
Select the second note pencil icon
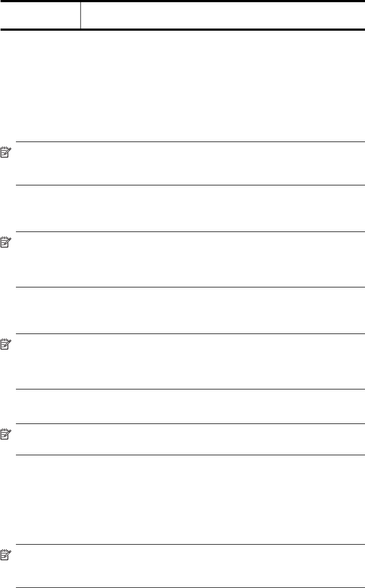click(x=6, y=242)
